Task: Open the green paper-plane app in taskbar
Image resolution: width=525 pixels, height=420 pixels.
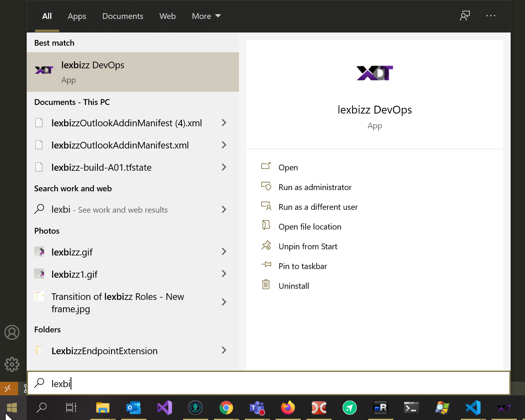Action: (x=350, y=408)
